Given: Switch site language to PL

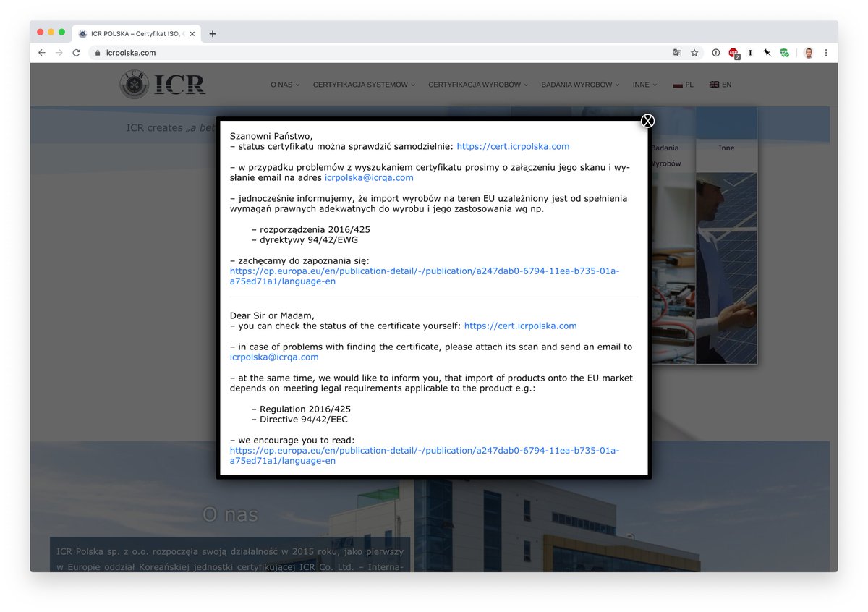Looking at the screenshot, I should pos(683,85).
